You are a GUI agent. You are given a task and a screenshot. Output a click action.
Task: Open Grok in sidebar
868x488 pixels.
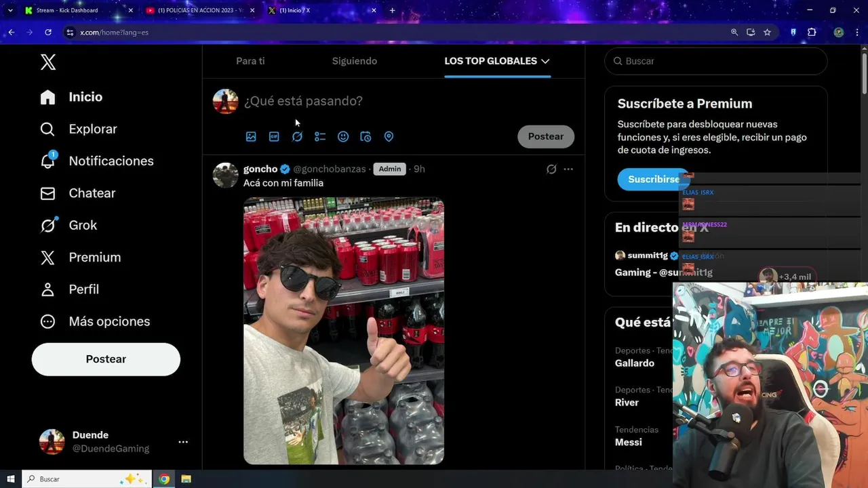click(x=68, y=225)
